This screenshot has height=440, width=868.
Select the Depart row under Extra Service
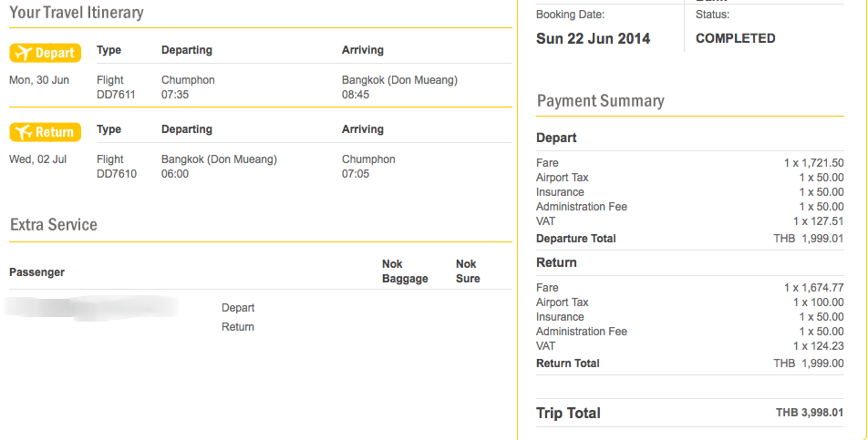coord(238,308)
